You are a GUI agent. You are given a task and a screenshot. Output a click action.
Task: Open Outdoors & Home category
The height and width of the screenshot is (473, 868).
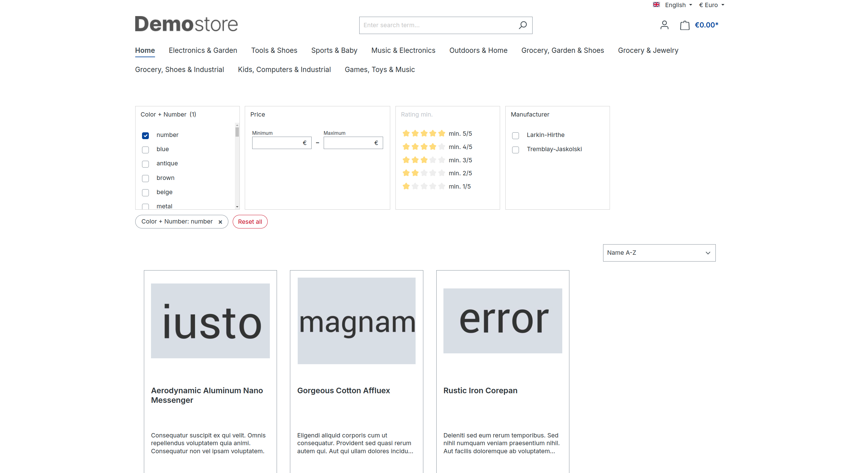click(478, 50)
